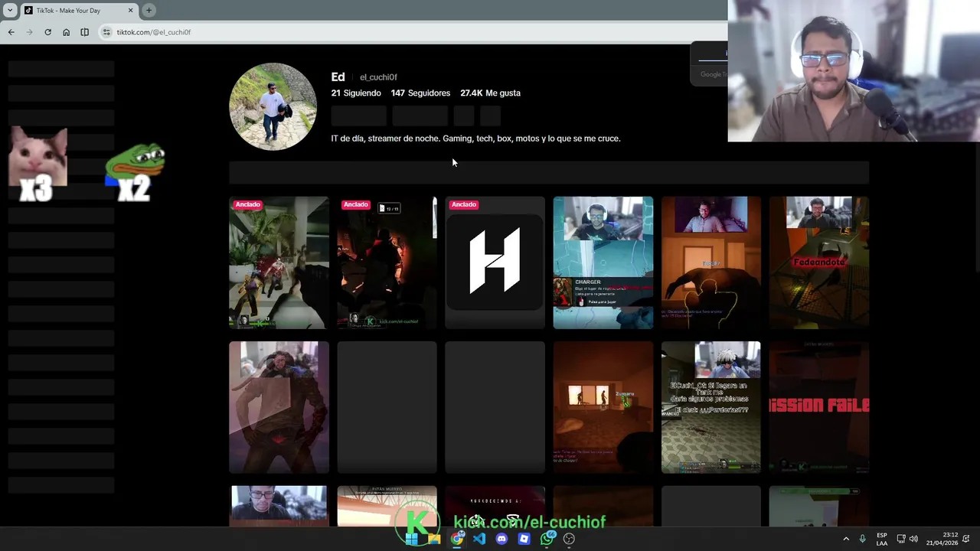Open the split view panel button
This screenshot has height=551, width=980.
[84, 32]
